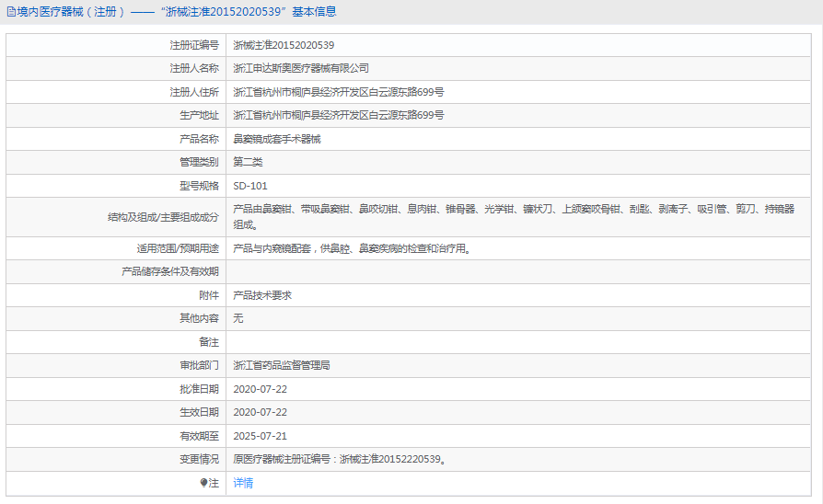Click registration number 浙械注准20152020539 in the table

(x=284, y=45)
